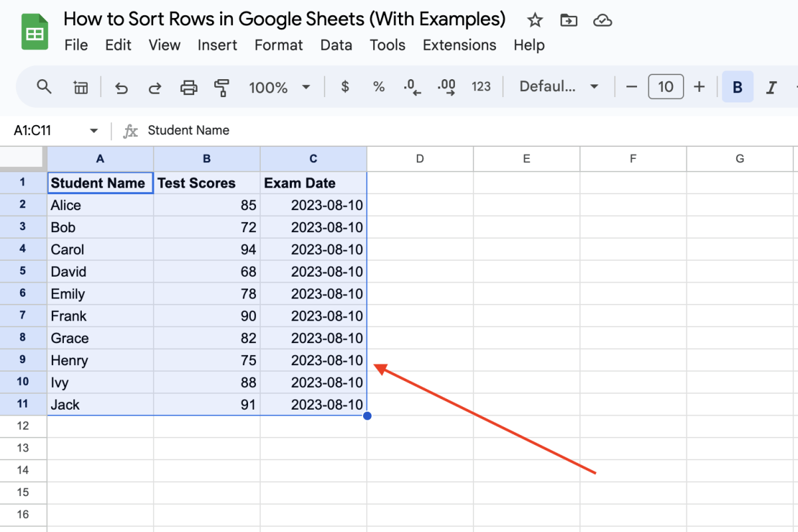Toggle bold formatting
Image resolution: width=798 pixels, height=532 pixels.
coord(737,87)
